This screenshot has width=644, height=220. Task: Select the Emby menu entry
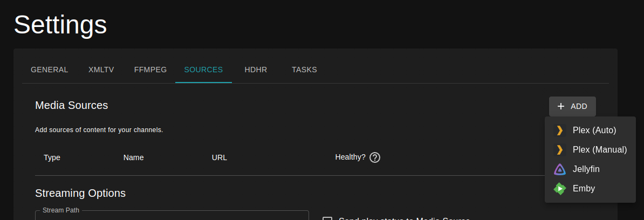[x=584, y=189]
